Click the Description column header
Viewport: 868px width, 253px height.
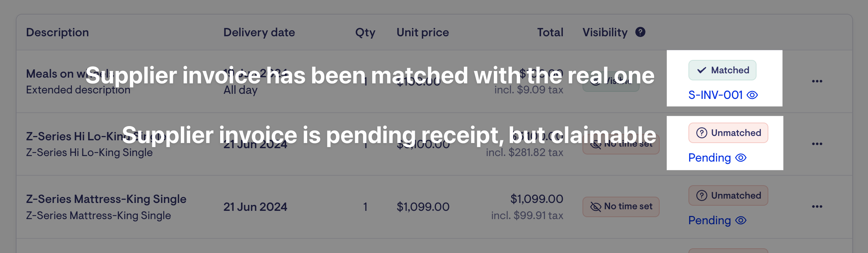click(57, 32)
